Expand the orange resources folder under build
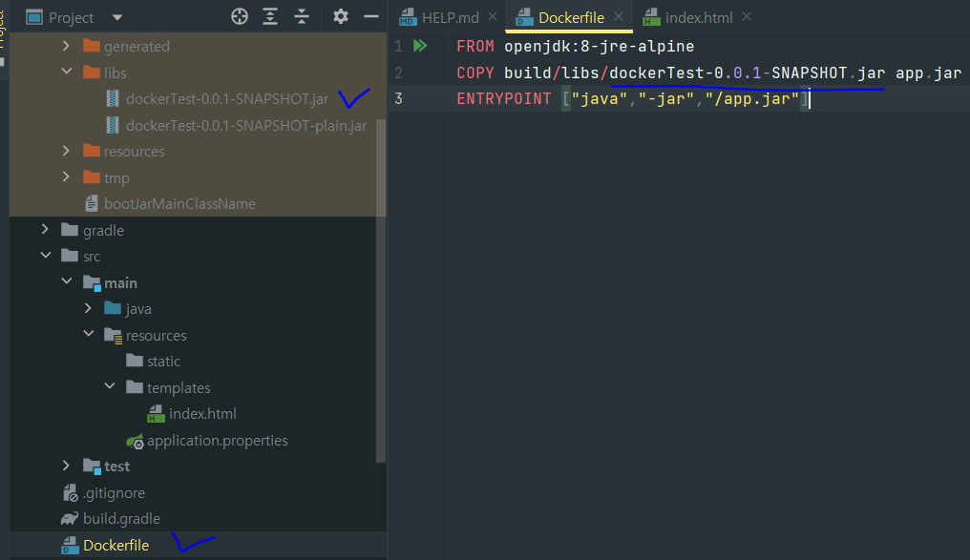Image resolution: width=970 pixels, height=560 pixels. click(66, 151)
